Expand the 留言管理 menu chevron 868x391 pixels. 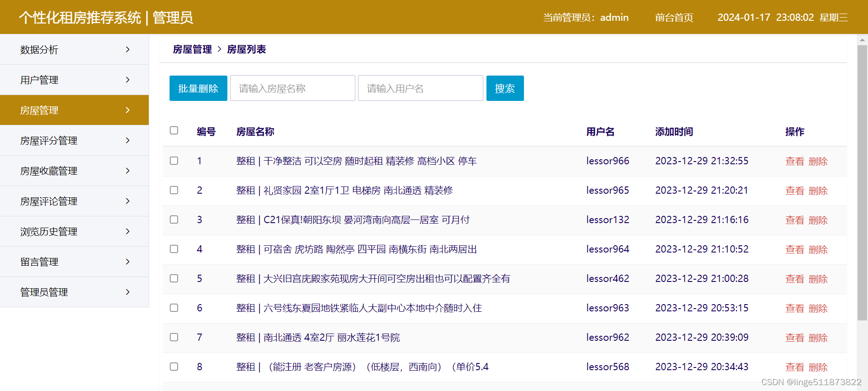click(127, 262)
